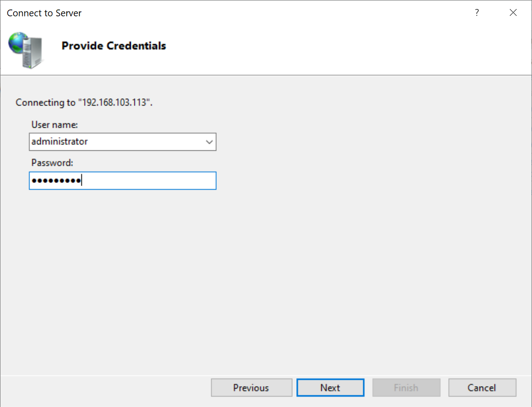Expand the User name dropdown arrow
The height and width of the screenshot is (407, 532).
(x=209, y=142)
